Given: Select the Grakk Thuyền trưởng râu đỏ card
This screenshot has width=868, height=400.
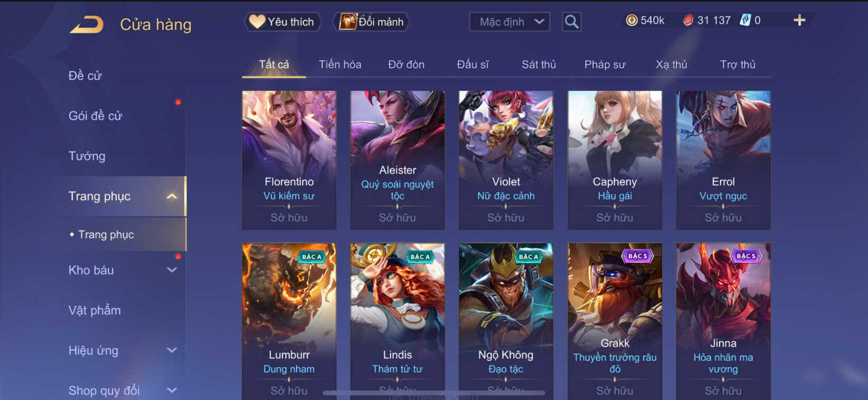Looking at the screenshot, I should [615, 321].
